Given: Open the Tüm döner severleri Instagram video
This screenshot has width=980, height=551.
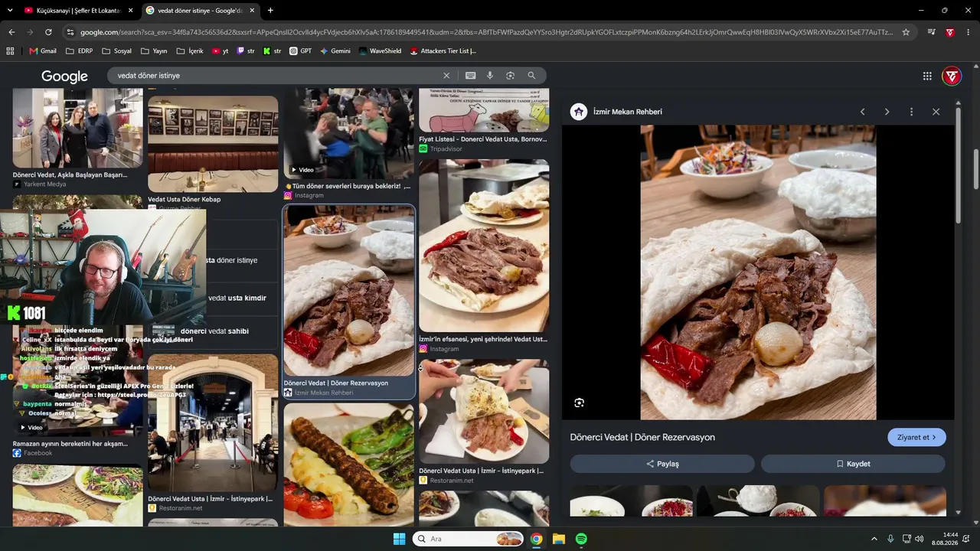Looking at the screenshot, I should (349, 134).
